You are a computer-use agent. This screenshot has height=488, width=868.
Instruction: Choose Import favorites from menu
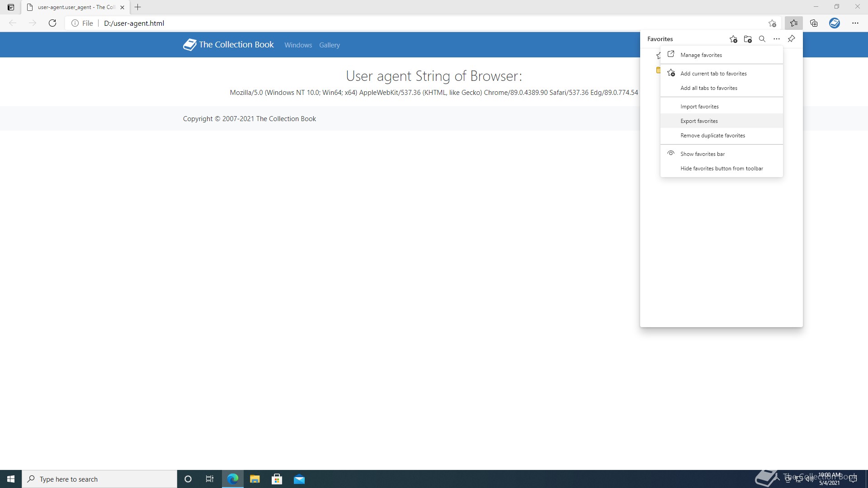coord(699,107)
